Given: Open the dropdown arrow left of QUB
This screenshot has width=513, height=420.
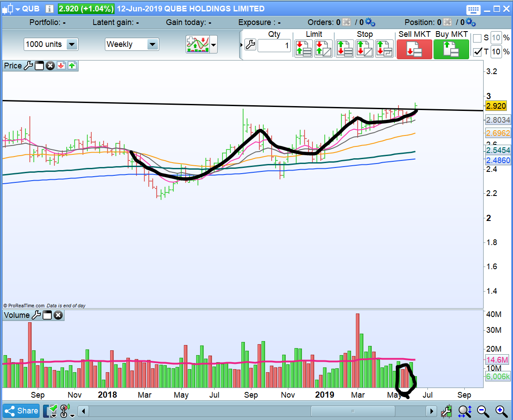Looking at the screenshot, I should [18, 9].
